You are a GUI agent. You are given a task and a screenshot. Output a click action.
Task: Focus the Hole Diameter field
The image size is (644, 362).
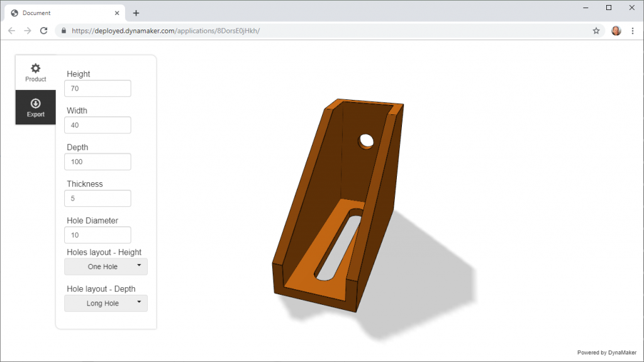coord(97,234)
